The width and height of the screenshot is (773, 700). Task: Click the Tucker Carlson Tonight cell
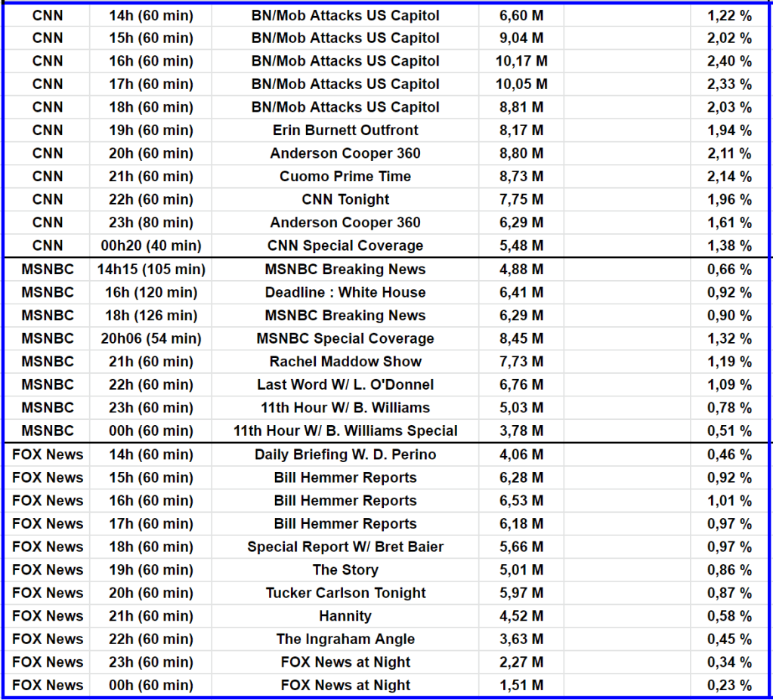[x=345, y=594]
